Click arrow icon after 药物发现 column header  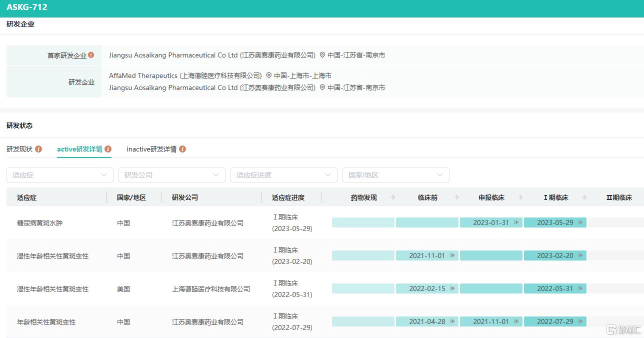393,197
